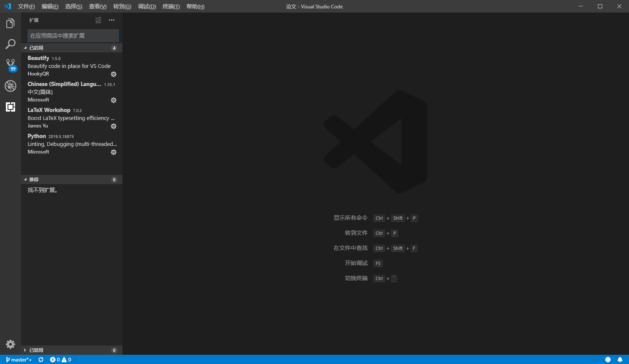Screen dimensions: 629x364
Task: Open Python extension manage gear
Action: click(x=114, y=152)
